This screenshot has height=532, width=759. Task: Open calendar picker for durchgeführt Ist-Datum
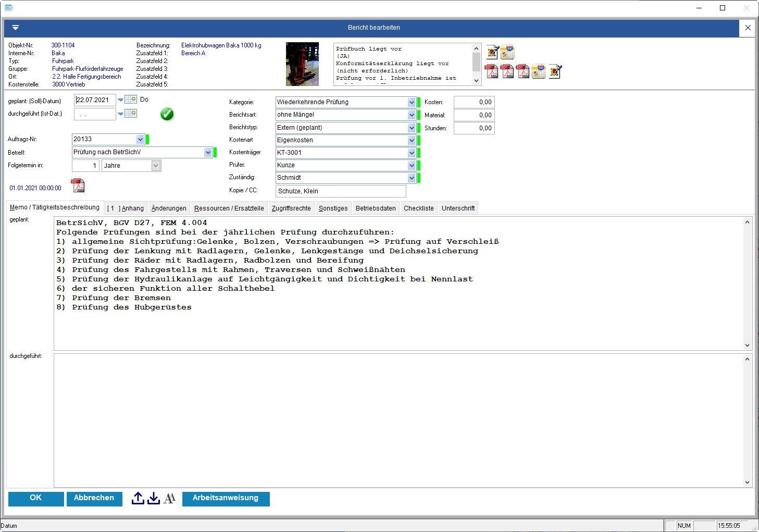[131, 113]
